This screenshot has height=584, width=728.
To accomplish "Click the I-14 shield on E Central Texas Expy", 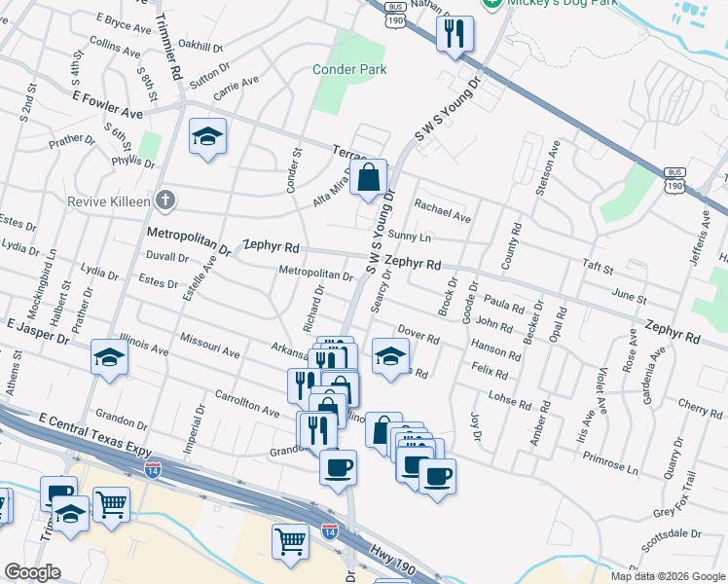I will (x=152, y=470).
